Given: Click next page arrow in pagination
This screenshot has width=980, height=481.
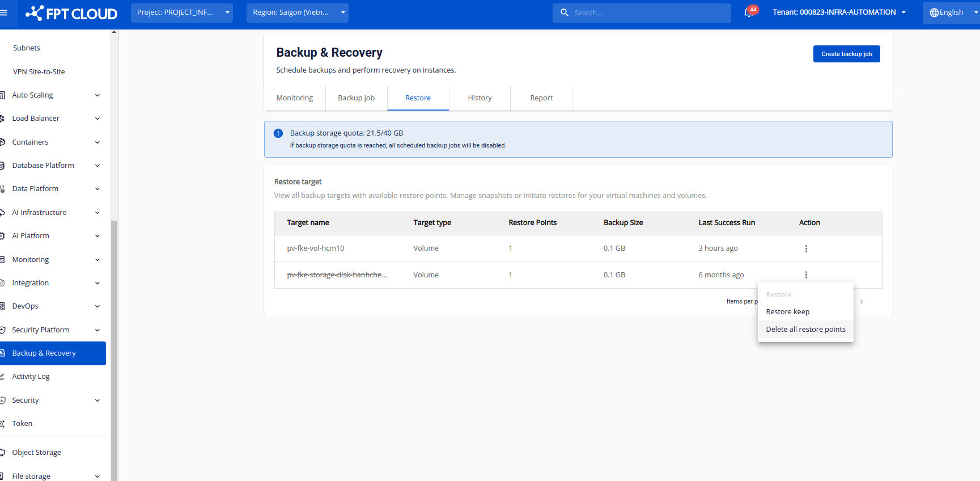Looking at the screenshot, I should tap(862, 302).
